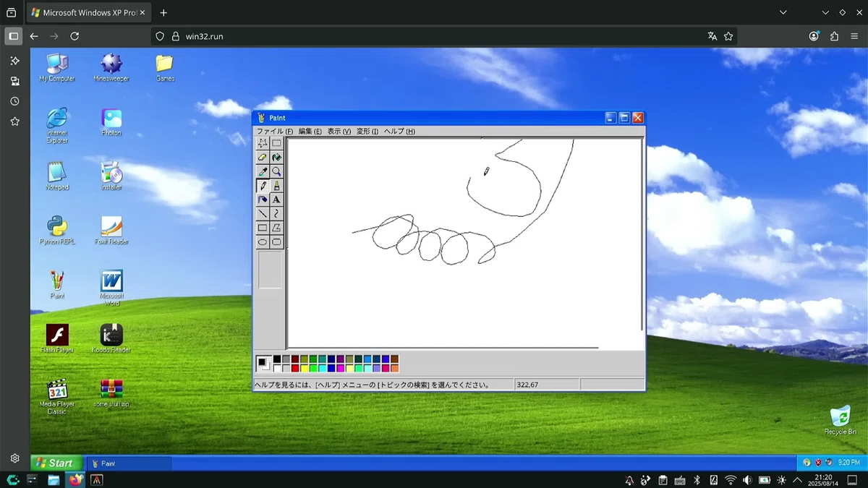The image size is (868, 488).
Task: Pick the magenta palette color
Action: [x=340, y=368]
